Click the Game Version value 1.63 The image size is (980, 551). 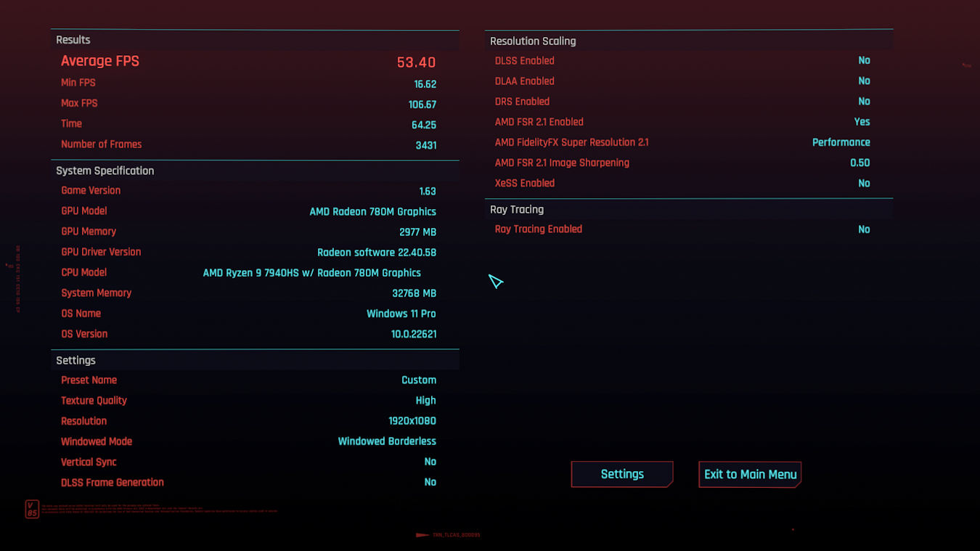[428, 192]
